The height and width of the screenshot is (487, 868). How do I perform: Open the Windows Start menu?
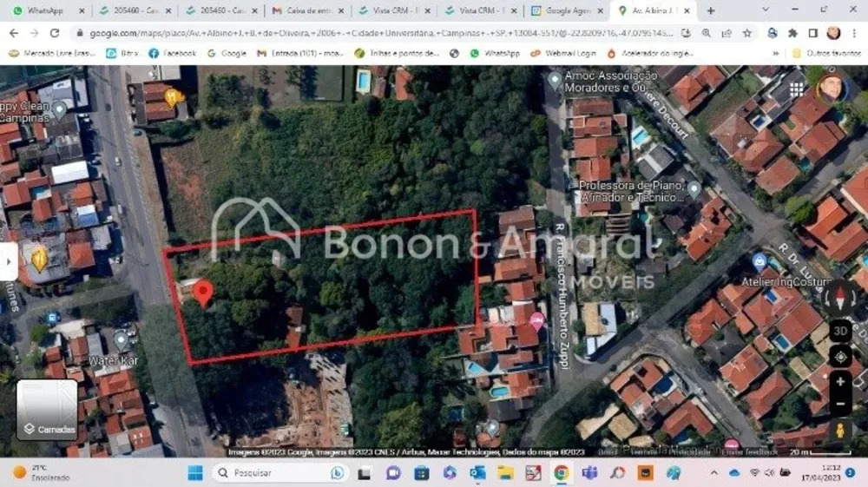pos(194,472)
